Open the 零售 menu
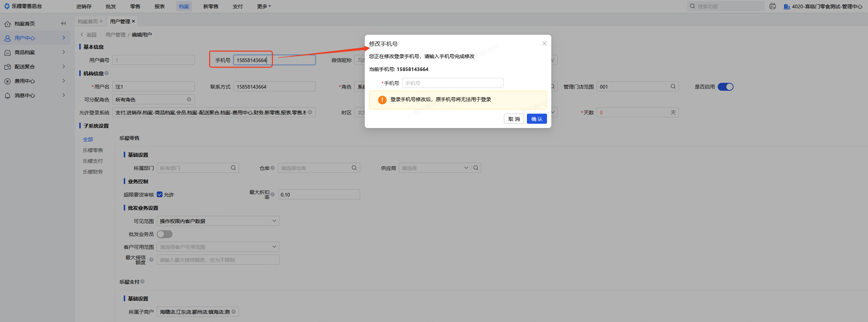 pyautogui.click(x=135, y=6)
